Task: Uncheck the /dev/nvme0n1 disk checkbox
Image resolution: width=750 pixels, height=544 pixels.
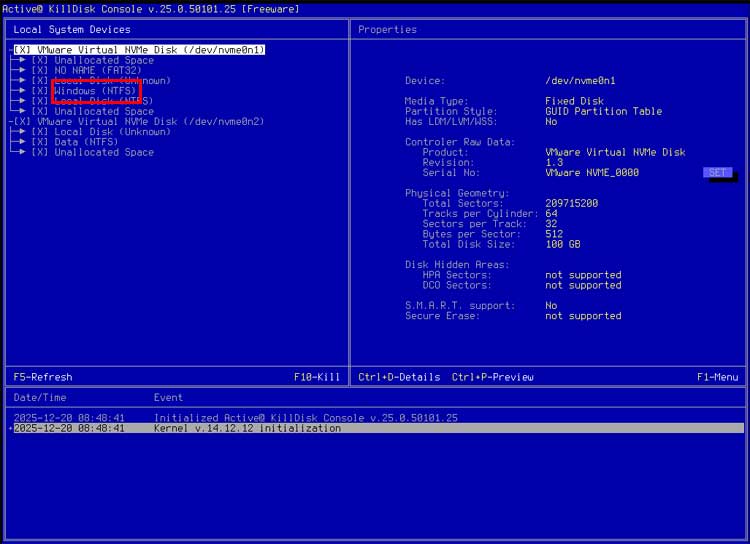Action: pyautogui.click(x=22, y=50)
